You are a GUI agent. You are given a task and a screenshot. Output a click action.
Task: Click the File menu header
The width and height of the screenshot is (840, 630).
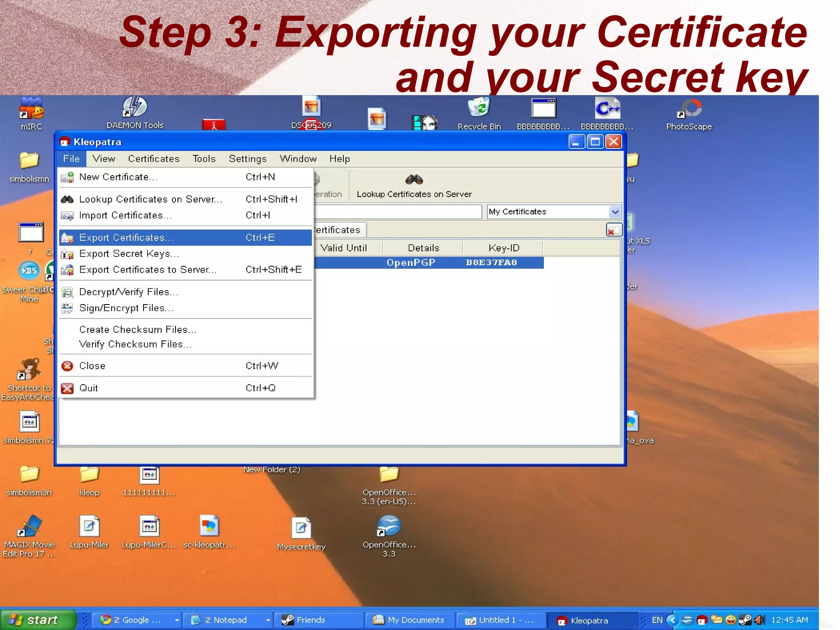point(71,159)
